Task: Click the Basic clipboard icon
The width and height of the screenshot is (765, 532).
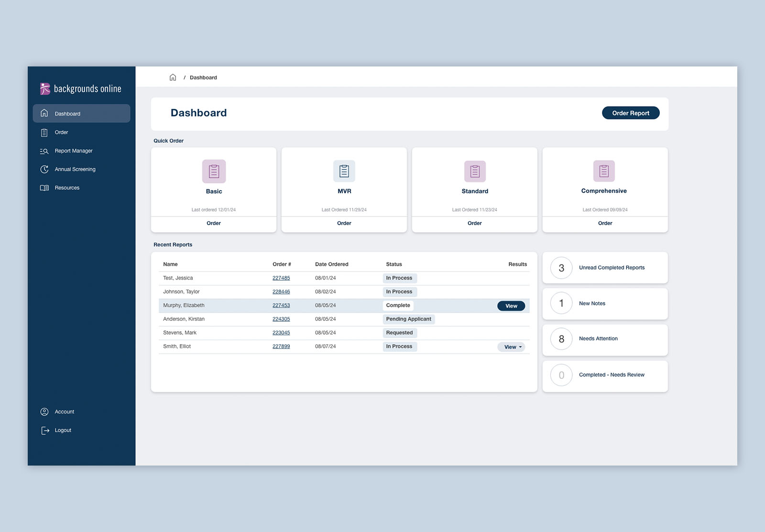Action: coord(214,171)
